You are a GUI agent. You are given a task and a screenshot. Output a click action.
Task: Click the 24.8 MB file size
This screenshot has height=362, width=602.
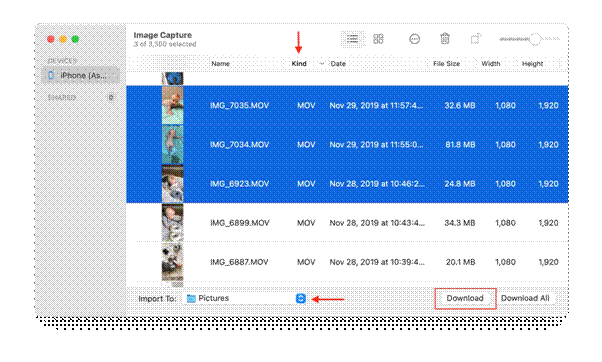click(x=460, y=184)
